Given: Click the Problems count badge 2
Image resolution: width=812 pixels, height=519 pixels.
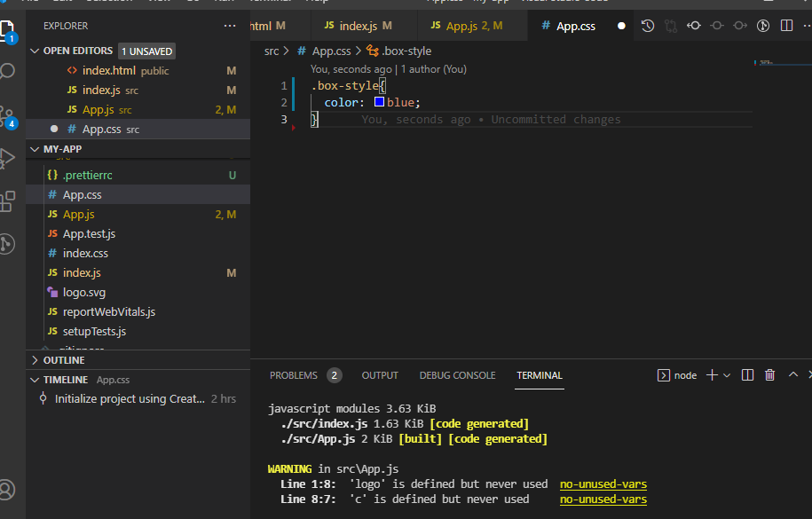Looking at the screenshot, I should [334, 375].
